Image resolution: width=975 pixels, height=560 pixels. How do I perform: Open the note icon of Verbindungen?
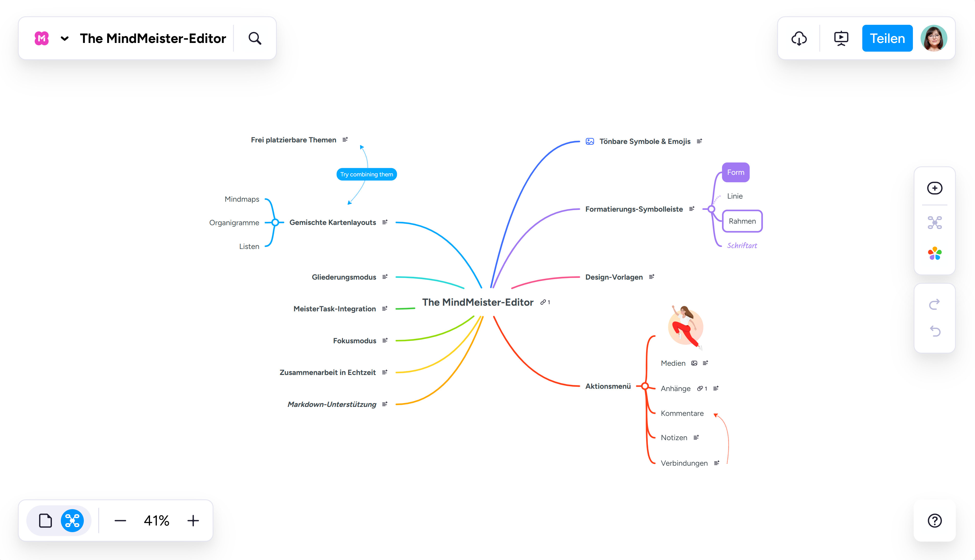(717, 463)
